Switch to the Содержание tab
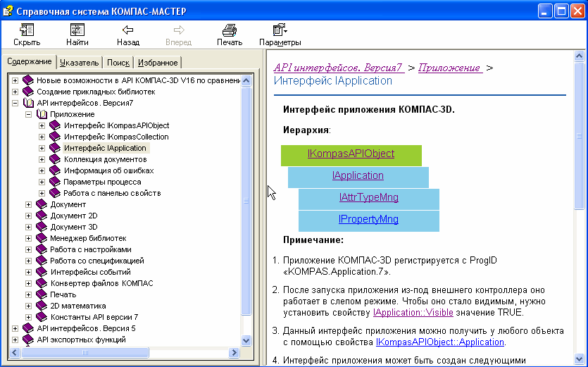 coord(30,61)
